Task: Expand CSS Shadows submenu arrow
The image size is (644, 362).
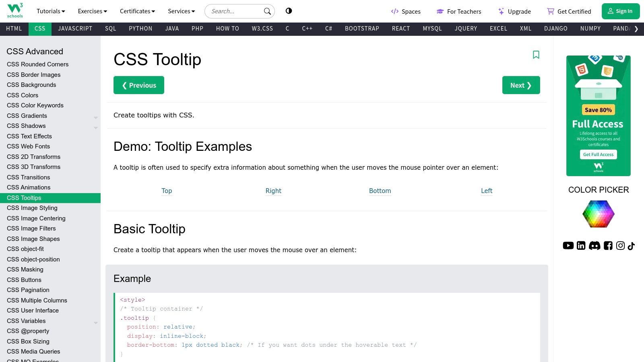Action: click(x=96, y=128)
